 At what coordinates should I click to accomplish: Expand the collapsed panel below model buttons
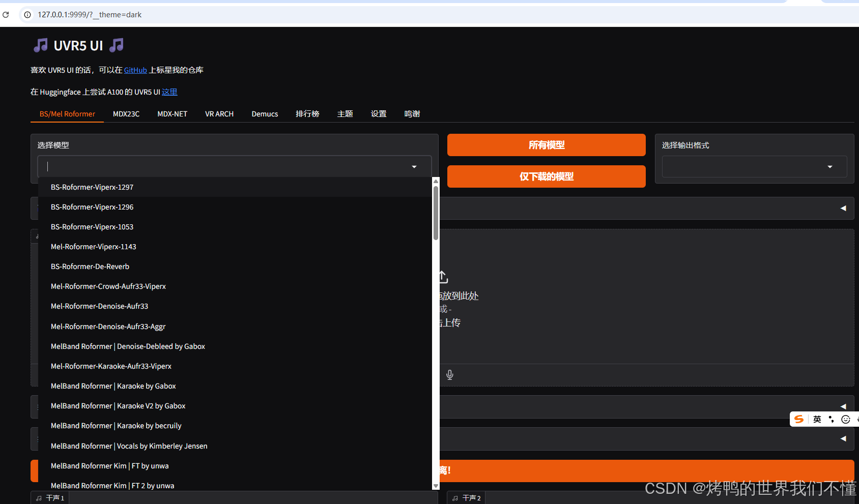click(x=843, y=208)
